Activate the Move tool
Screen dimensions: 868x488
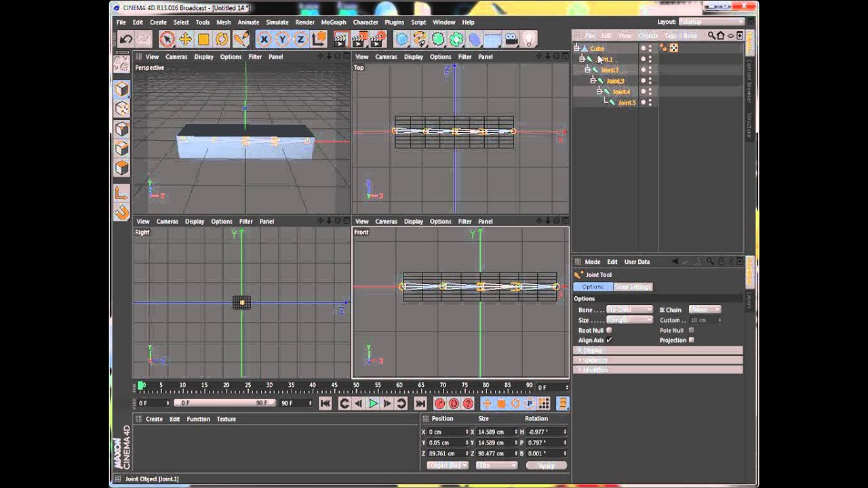tap(185, 39)
